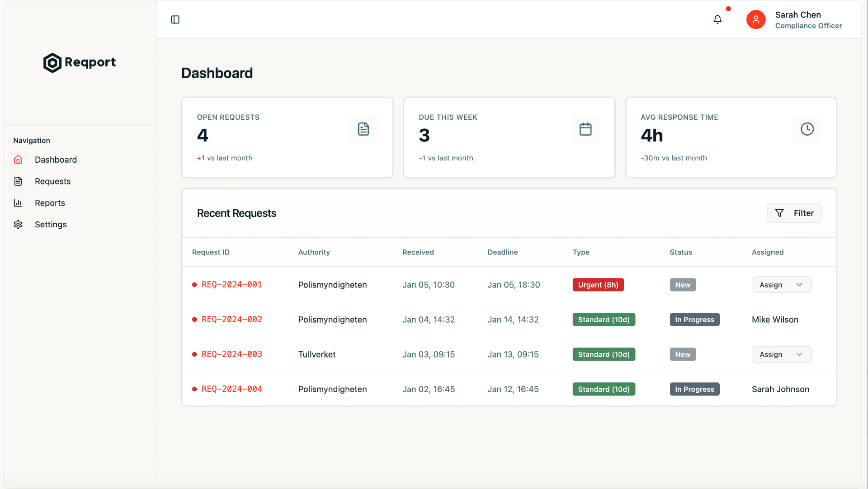Open Assign dropdown for REQ-2024-003
The image size is (868, 489).
coord(782,354)
